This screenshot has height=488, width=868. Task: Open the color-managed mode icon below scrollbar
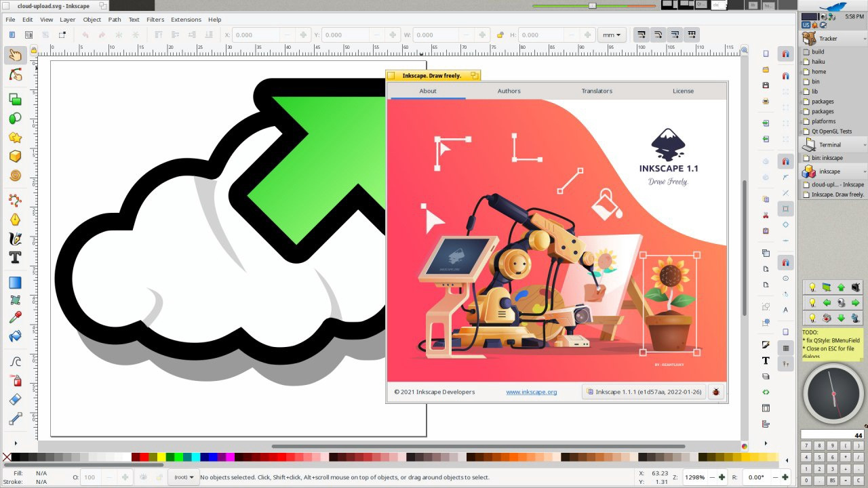pyautogui.click(x=745, y=446)
